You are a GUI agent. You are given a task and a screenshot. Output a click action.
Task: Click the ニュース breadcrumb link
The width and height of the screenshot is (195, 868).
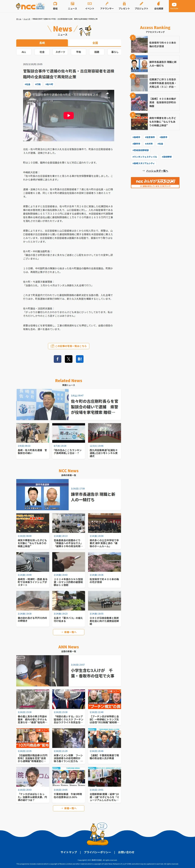pos(27,19)
